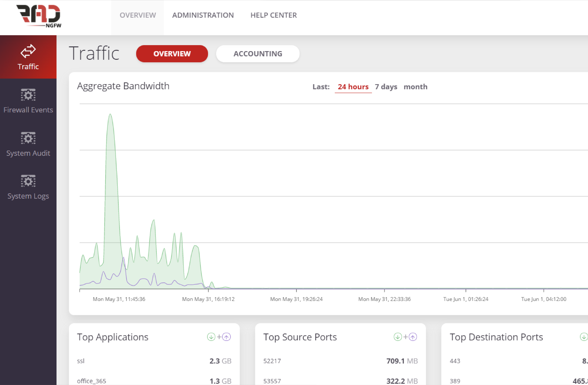Open the Traffic sidebar section icon
Image resolution: width=588 pixels, height=385 pixels.
point(28,51)
